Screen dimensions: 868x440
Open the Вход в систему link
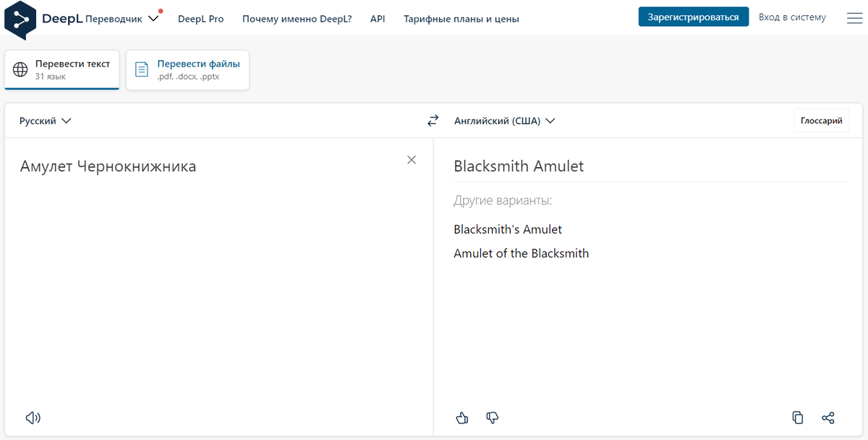pos(792,17)
